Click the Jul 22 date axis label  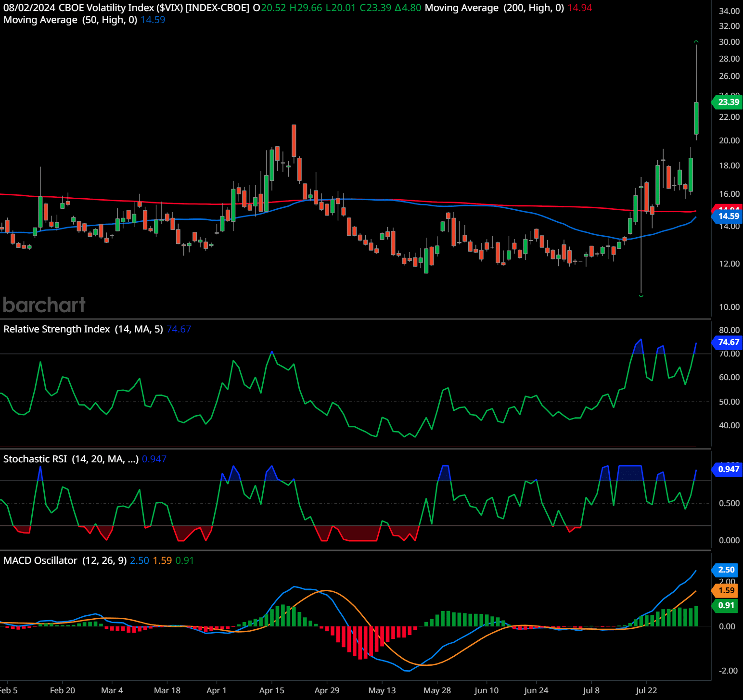pyautogui.click(x=646, y=690)
